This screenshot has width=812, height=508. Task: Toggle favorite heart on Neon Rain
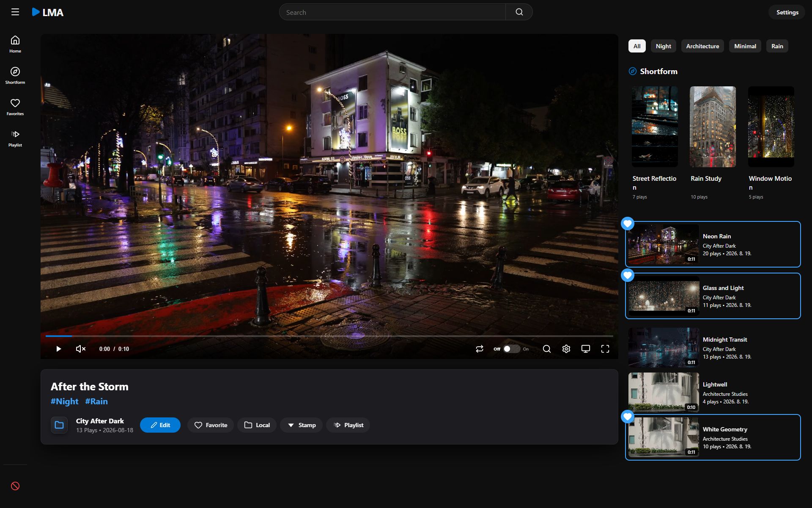(x=628, y=224)
